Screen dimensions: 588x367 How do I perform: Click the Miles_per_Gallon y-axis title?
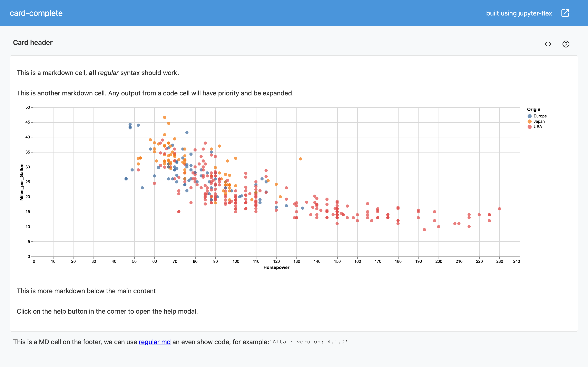22,182
